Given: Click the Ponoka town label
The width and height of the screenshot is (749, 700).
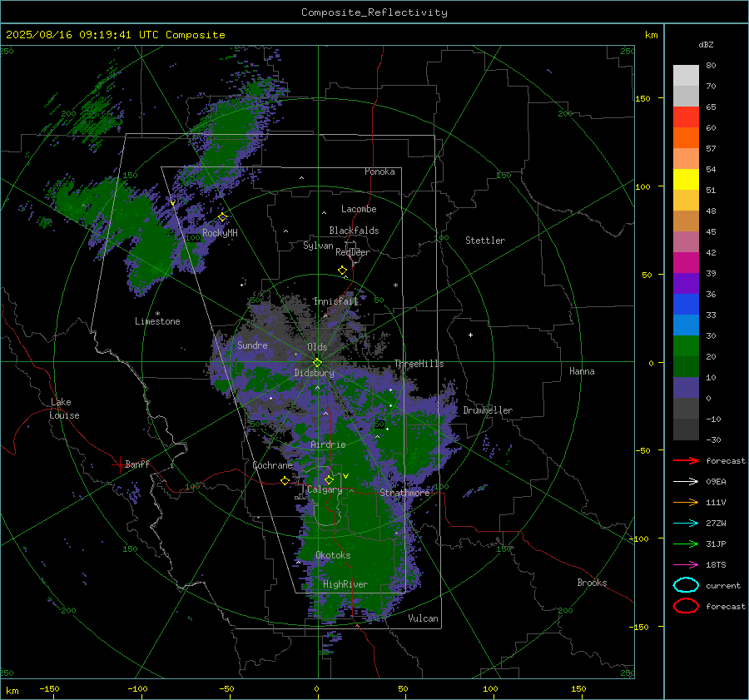Looking at the screenshot, I should (379, 171).
